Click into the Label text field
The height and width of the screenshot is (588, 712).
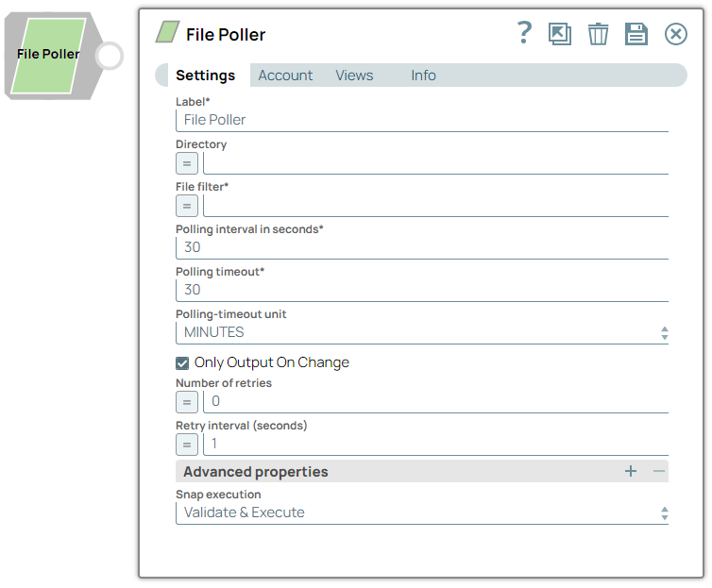(421, 120)
